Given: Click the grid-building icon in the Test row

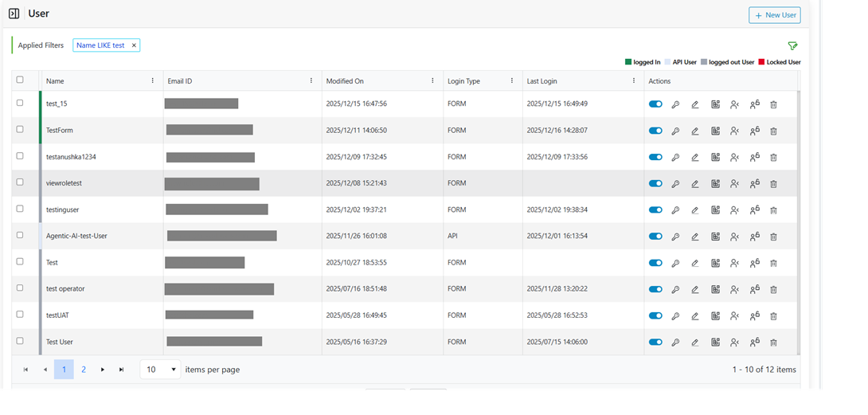Looking at the screenshot, I should coord(715,263).
